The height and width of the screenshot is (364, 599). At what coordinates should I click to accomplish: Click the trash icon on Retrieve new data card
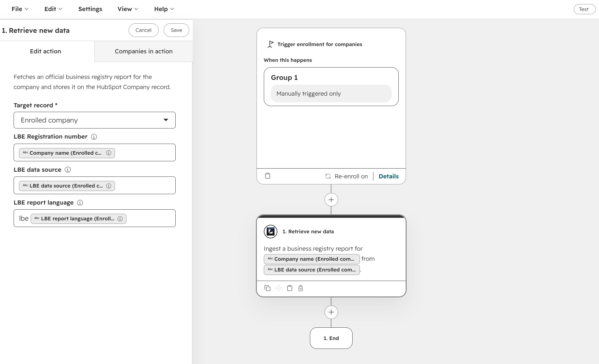coord(301,288)
